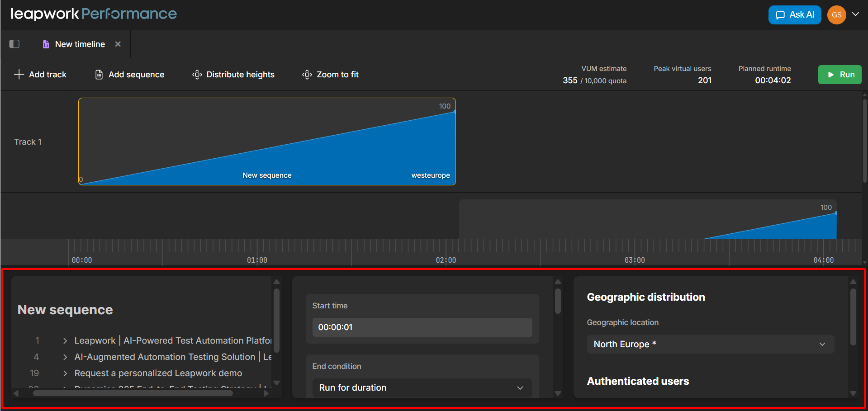
Task: Click the 02:00 mark on timeline ruler
Action: click(x=446, y=260)
